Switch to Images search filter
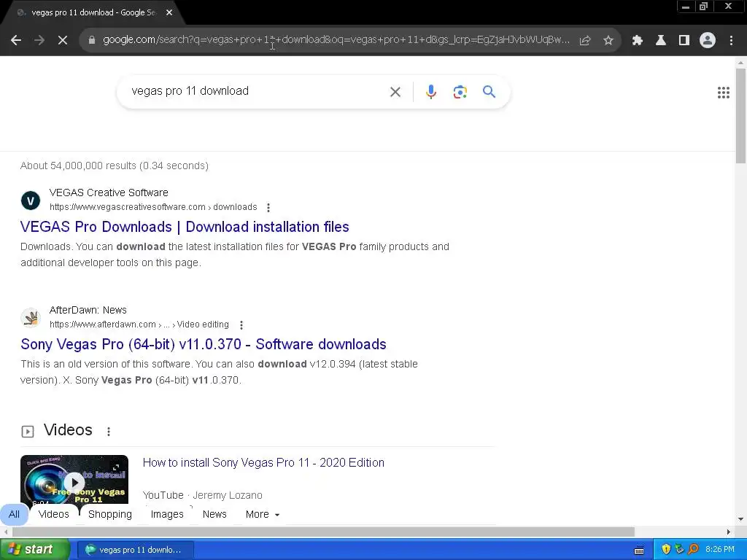Viewport: 747px width, 560px height. pyautogui.click(x=167, y=514)
